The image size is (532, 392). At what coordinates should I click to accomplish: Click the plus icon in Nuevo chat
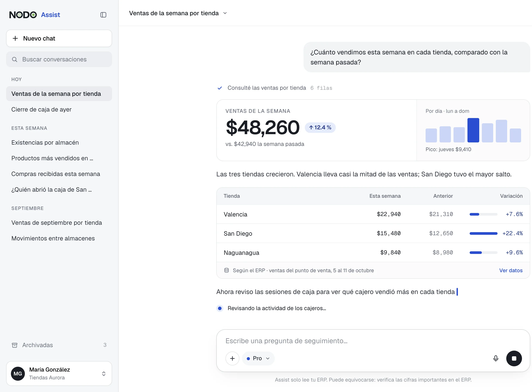tap(15, 38)
